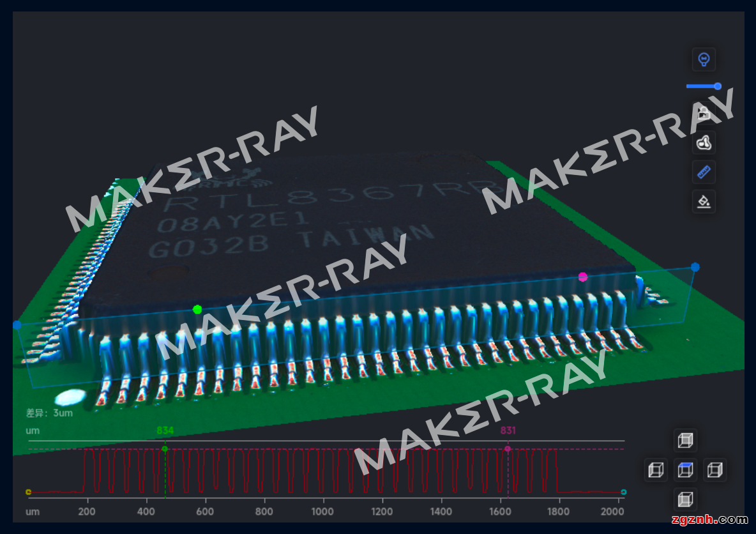756x534 pixels.
Task: Switch to the left cube view
Action: coord(656,470)
